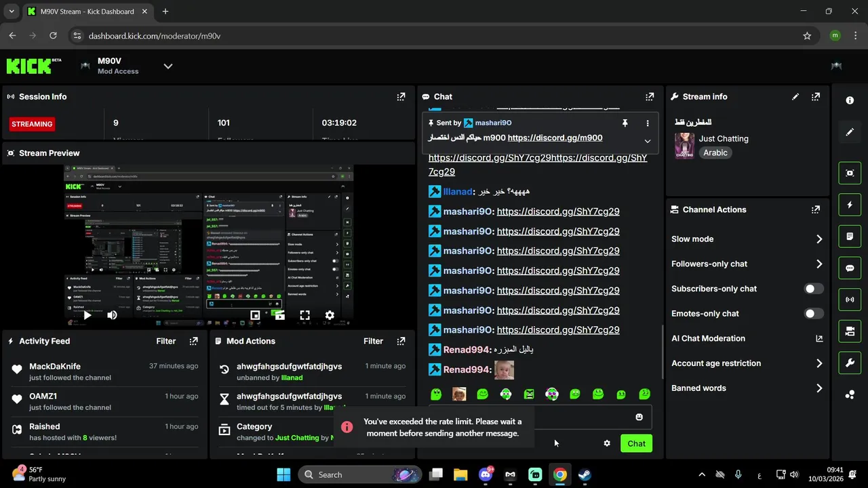Click the chat message input field
This screenshot has width=868, height=488.
coord(539,417)
